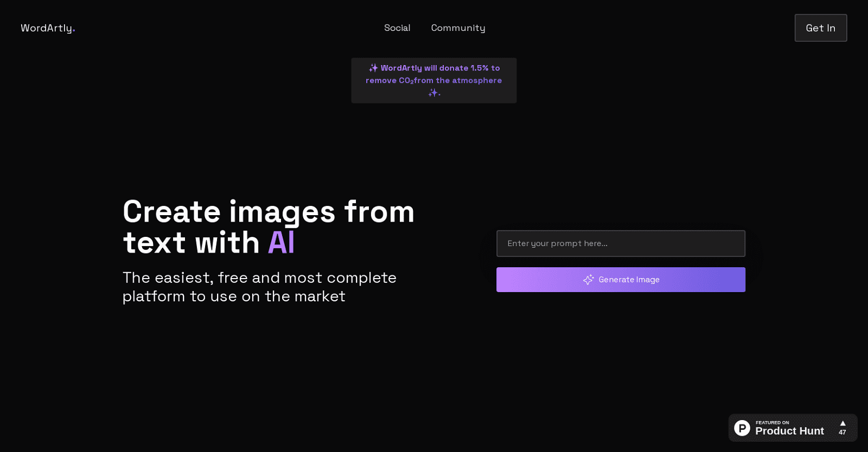The width and height of the screenshot is (868, 452).
Task: Click the sparkle icon below the CO2 message
Action: click(433, 93)
